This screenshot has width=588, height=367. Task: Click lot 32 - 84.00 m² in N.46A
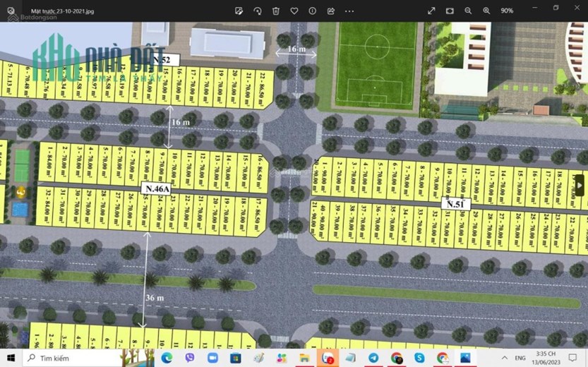tap(46, 206)
